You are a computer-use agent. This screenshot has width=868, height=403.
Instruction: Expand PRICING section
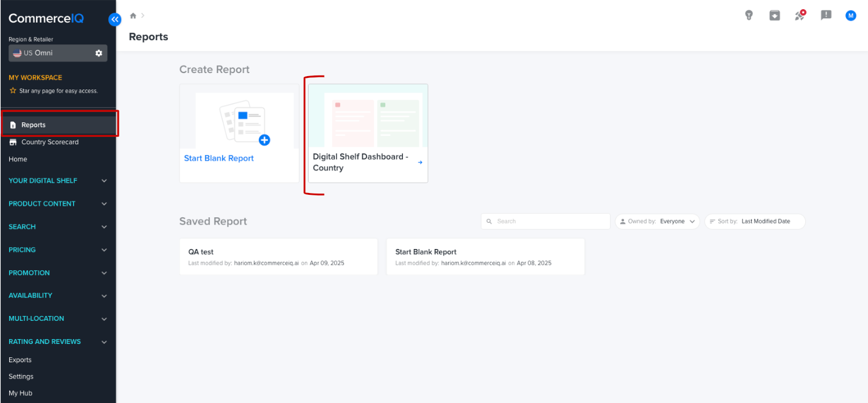(x=58, y=250)
